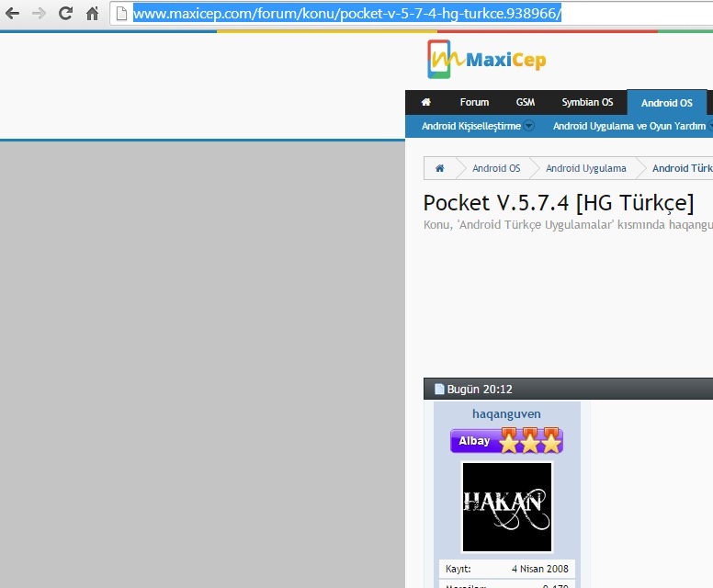Click 'Android Türkçe Uygulamalar' forum link in subtitle
Viewport: 713px width, 588px height.
tap(536, 225)
